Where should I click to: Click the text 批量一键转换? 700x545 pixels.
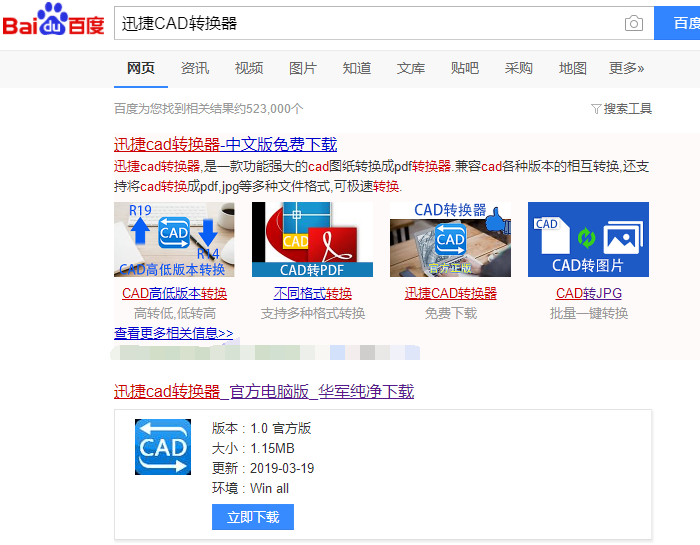pos(589,313)
